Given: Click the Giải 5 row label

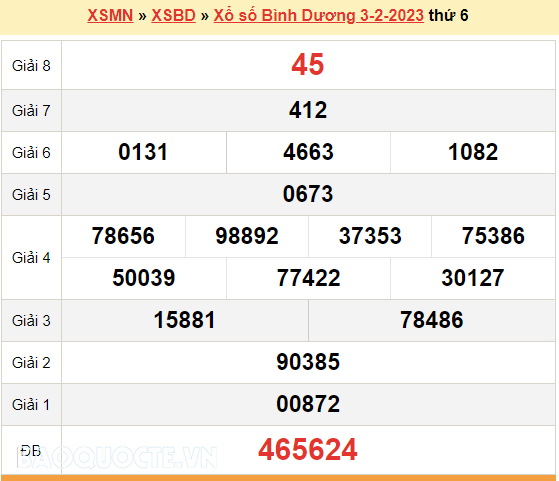Looking at the screenshot, I should pos(31,195).
